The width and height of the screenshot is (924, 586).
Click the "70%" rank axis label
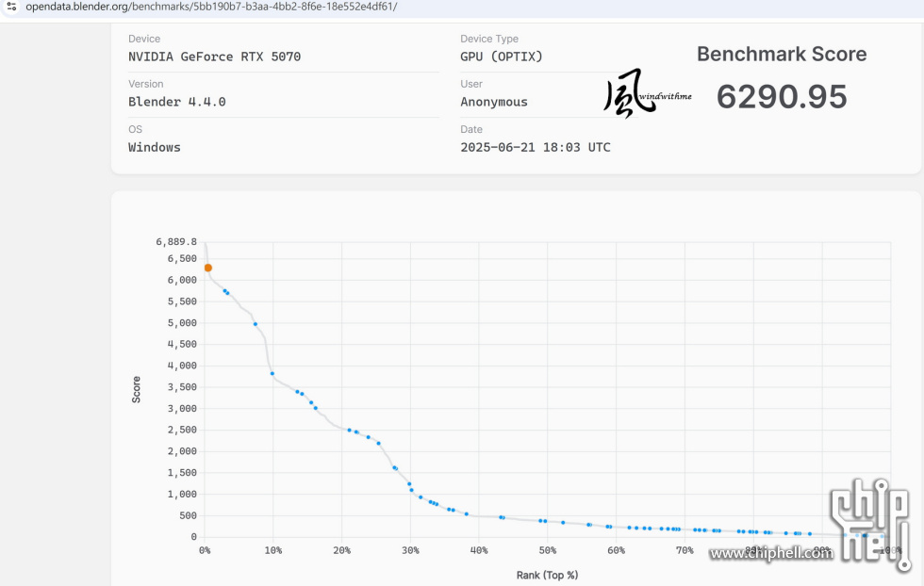click(685, 550)
